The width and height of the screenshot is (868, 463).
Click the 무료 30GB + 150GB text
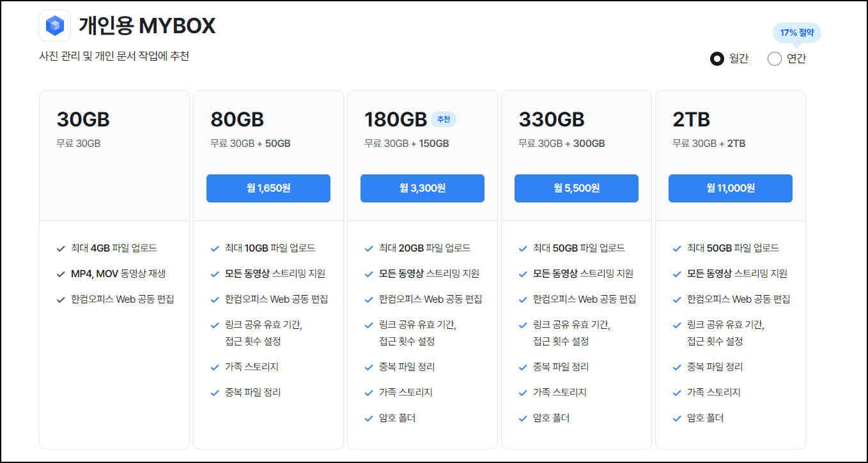point(407,144)
